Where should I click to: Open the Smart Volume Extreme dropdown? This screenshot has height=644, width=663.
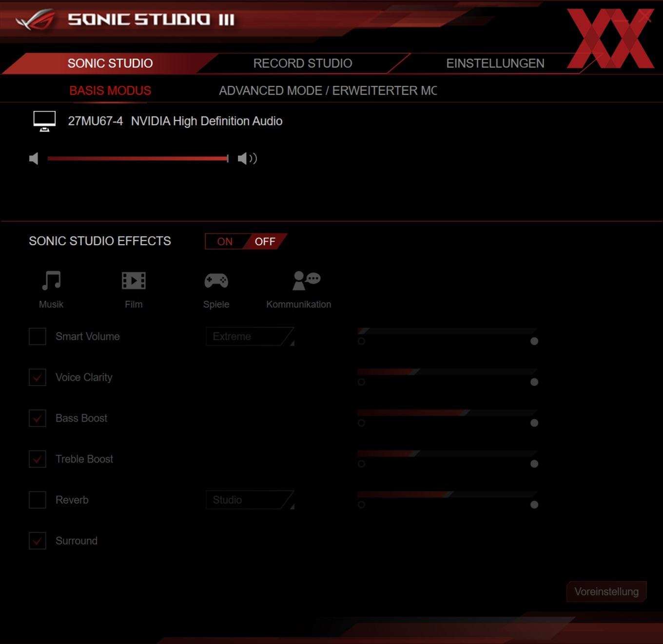pyautogui.click(x=250, y=336)
